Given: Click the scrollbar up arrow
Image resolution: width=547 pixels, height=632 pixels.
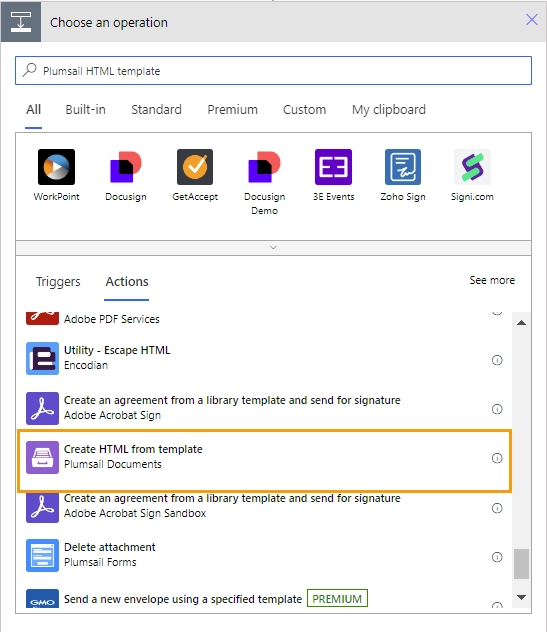Looking at the screenshot, I should pos(521,322).
